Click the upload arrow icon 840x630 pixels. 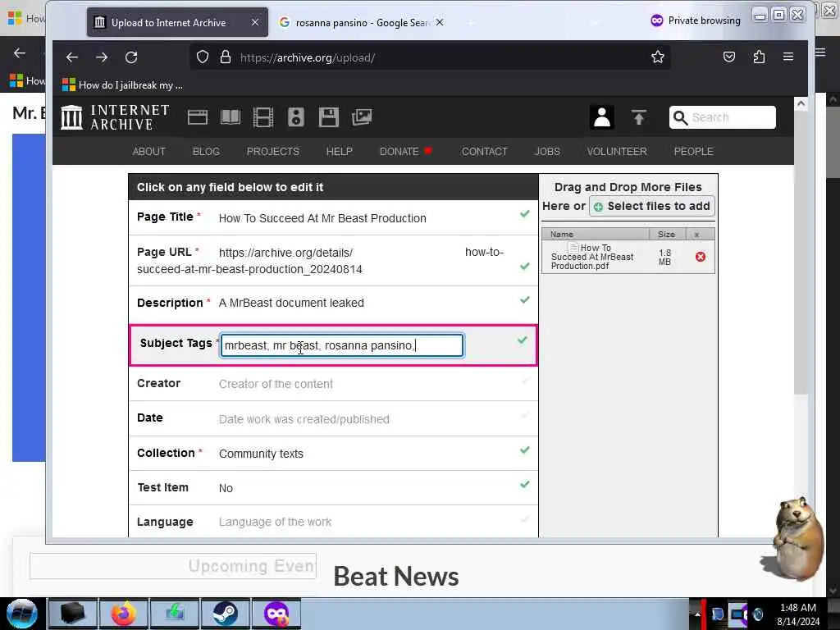[x=638, y=117]
